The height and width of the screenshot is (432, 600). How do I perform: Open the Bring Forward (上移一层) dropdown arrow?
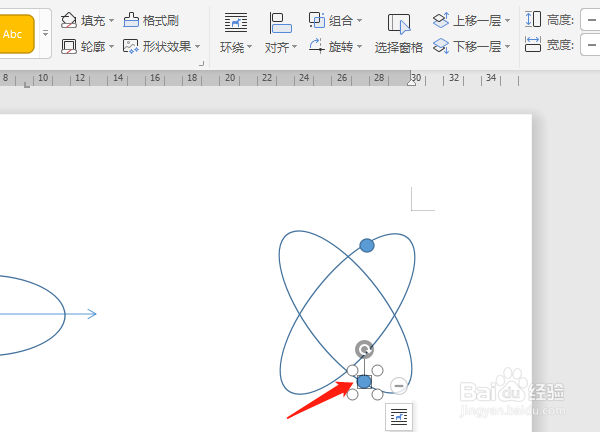click(507, 20)
